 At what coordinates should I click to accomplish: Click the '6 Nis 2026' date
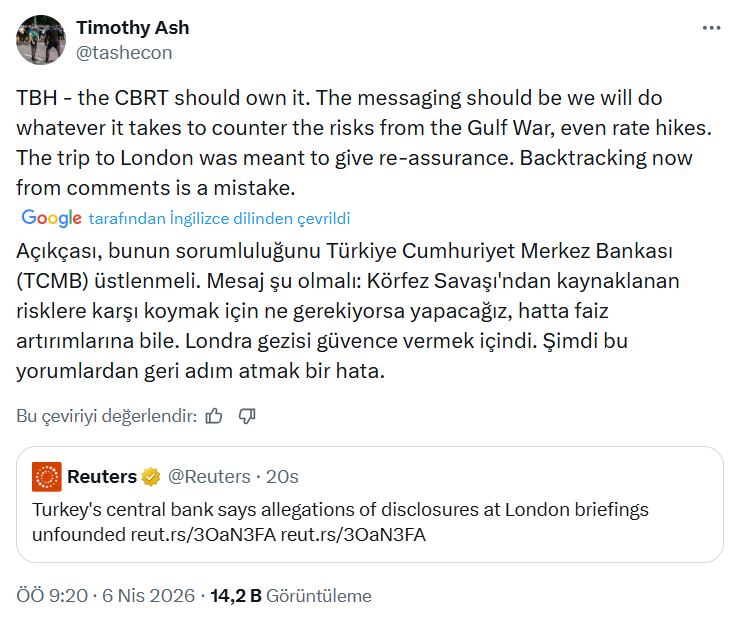148,596
